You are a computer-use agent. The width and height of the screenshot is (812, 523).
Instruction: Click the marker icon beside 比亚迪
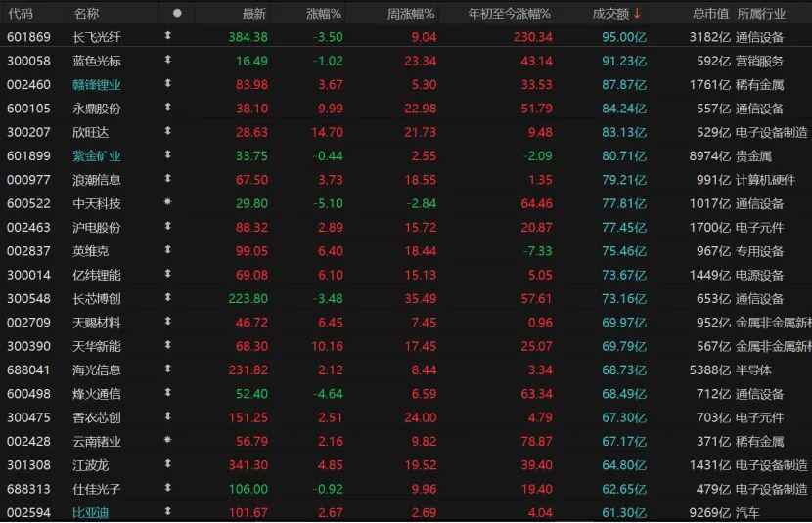167,512
